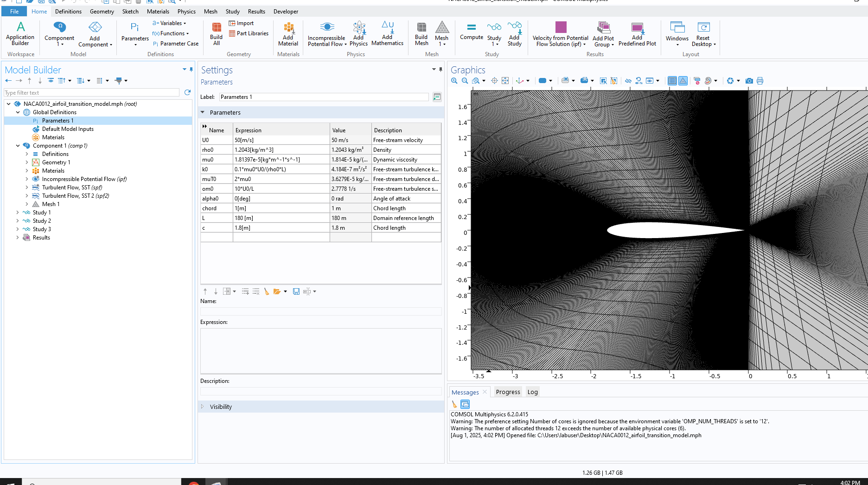The image size is (868, 485).
Task: Switch to the Progress tab
Action: (x=508, y=392)
